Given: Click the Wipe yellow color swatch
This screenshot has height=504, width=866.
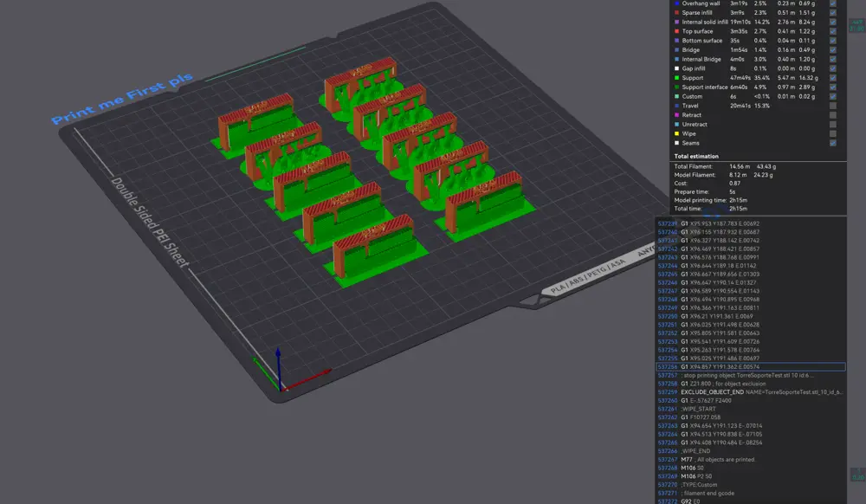Looking at the screenshot, I should tap(676, 133).
